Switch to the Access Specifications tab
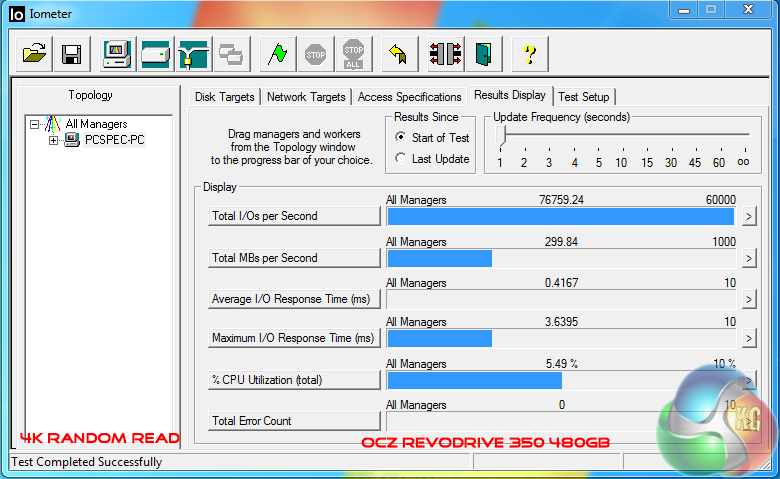 (x=409, y=96)
